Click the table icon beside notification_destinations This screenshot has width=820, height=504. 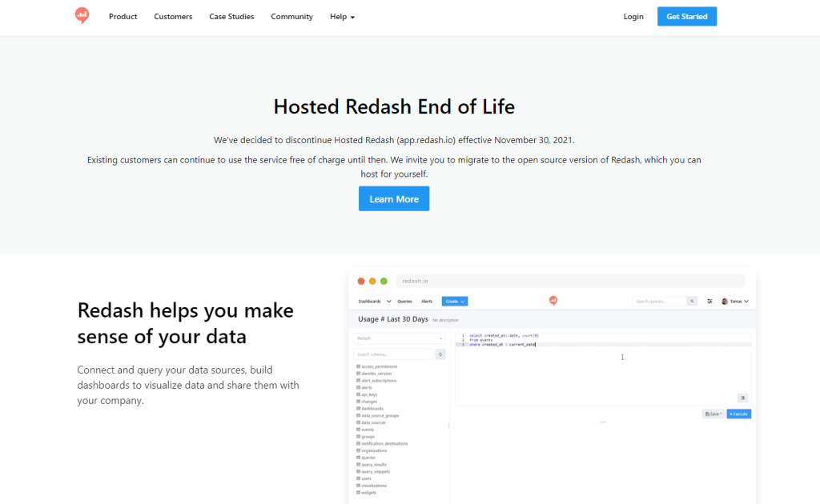358,443
